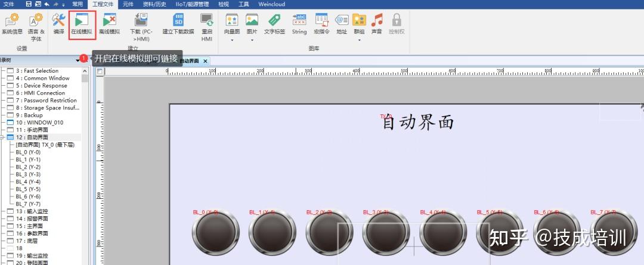This screenshot has height=265, width=644.
Task: Click the redo arrow in title bar
Action: pos(56,4)
